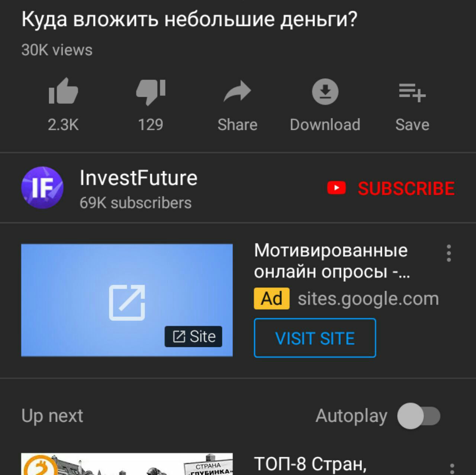Screen dimensions: 476x475
Task: Click the external-link icon in ad thumbnail
Action: [127, 302]
